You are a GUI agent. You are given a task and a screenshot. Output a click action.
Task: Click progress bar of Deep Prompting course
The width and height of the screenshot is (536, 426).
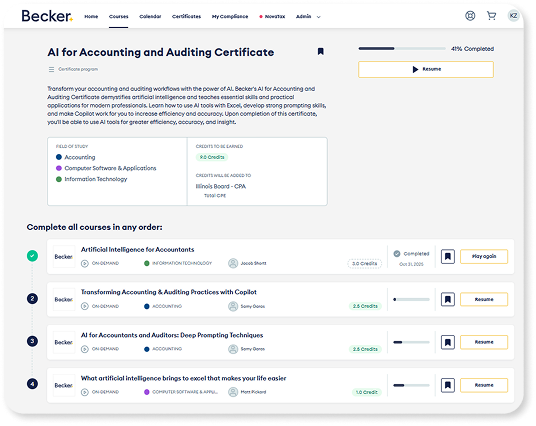click(411, 342)
